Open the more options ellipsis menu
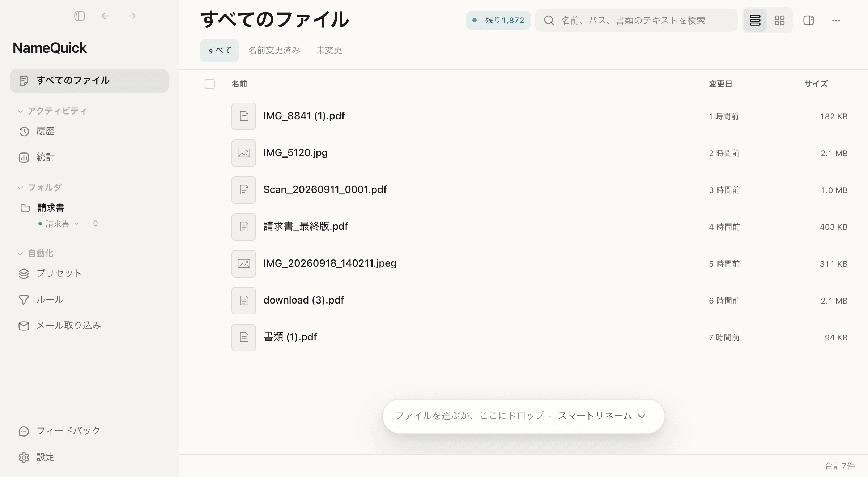 point(836,20)
